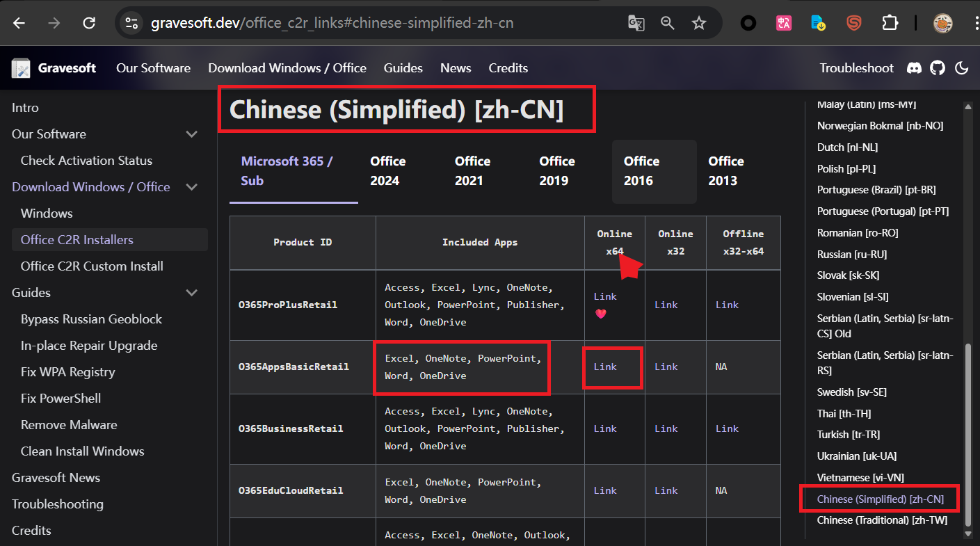Collapse the Guides sidebar section chevron
Viewport: 980px width, 546px height.
(x=192, y=293)
